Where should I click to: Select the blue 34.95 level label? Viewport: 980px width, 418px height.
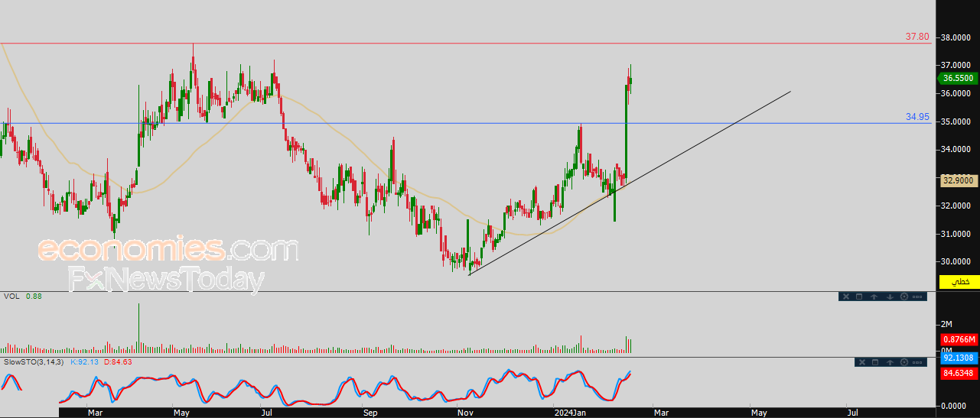click(917, 117)
